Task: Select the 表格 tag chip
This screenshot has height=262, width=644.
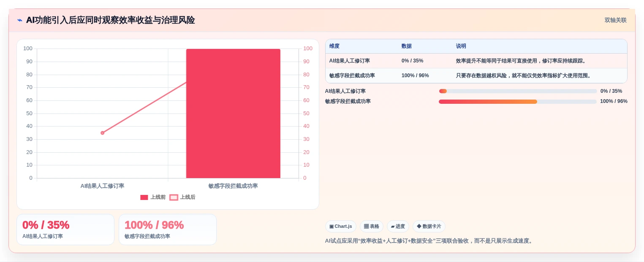Action: (x=371, y=227)
